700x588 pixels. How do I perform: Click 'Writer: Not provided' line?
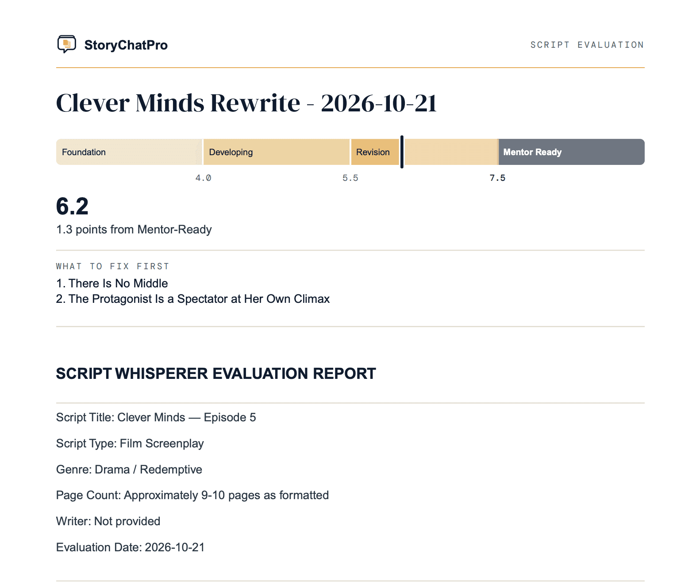pos(108,521)
